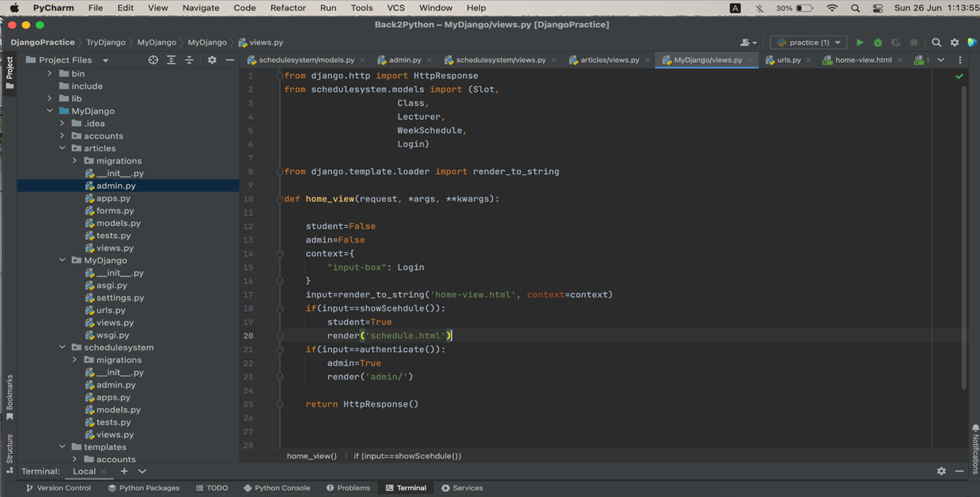Select forms.py in articles folder

coord(115,210)
